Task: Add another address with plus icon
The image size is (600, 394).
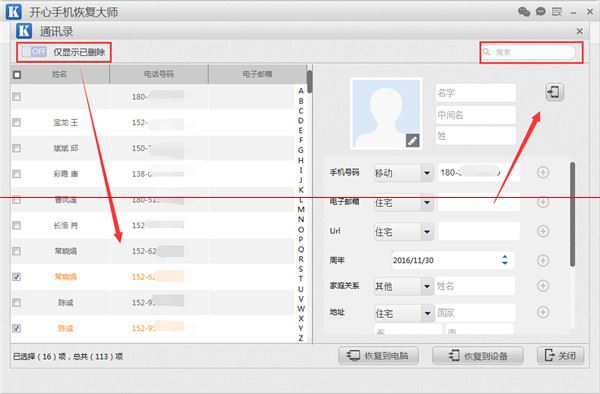Action: 543,312
